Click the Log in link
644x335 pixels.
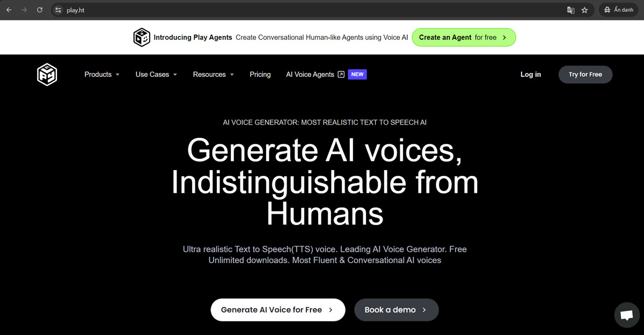(530, 75)
